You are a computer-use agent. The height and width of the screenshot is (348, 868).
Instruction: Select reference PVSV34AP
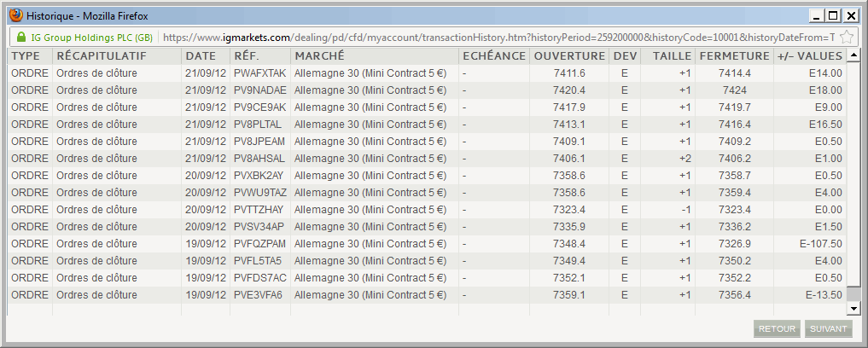259,227
